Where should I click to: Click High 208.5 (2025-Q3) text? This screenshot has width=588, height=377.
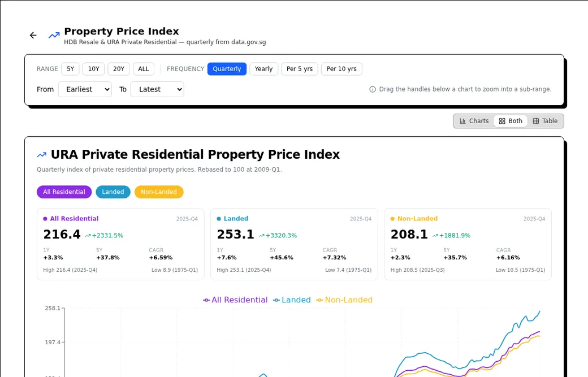(417, 270)
